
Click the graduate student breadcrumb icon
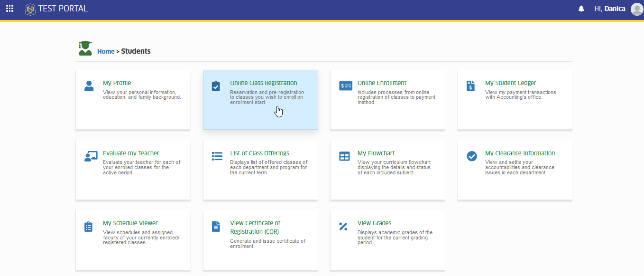tap(85, 48)
